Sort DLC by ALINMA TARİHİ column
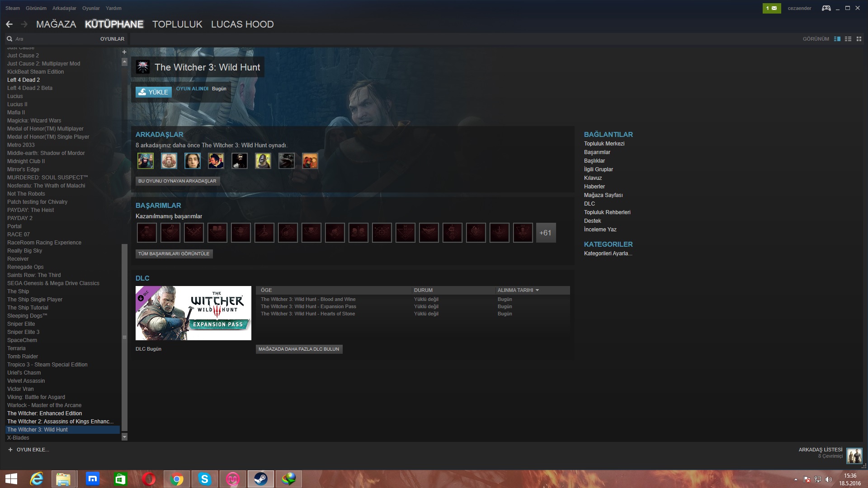Screen dimensions: 868x488 pyautogui.click(x=518, y=290)
